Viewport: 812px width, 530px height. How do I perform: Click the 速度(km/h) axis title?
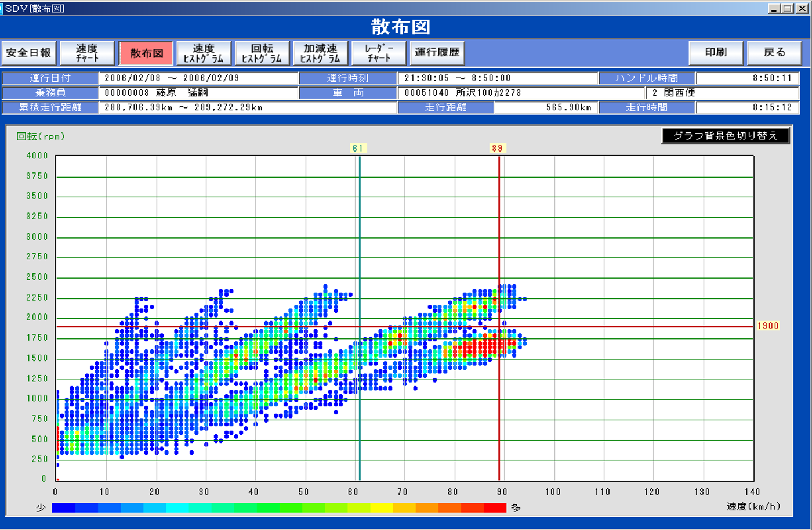click(x=753, y=507)
